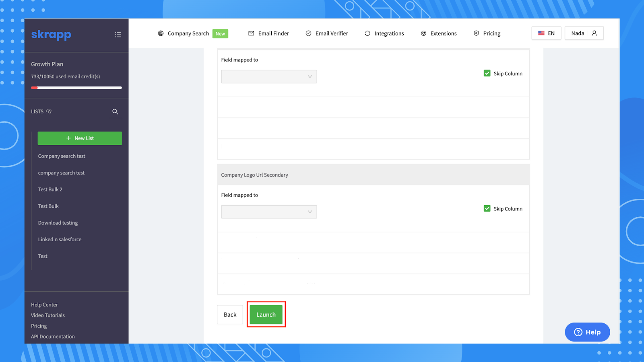Click the sync icon for Integrations
Image resolution: width=644 pixels, height=362 pixels.
point(367,33)
